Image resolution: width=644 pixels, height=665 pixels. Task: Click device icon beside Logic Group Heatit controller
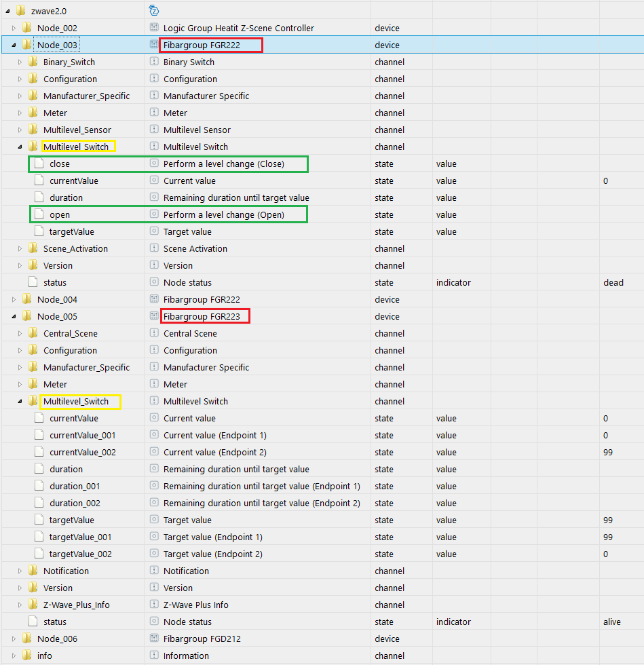tap(154, 28)
